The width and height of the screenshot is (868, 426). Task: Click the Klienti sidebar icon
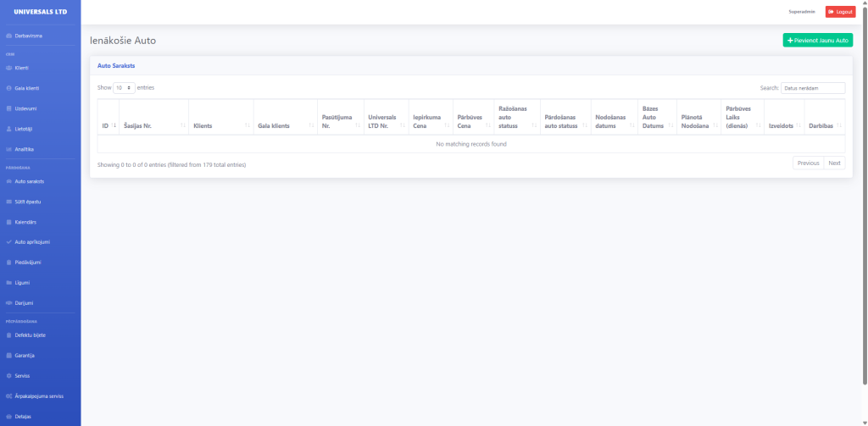coord(8,68)
